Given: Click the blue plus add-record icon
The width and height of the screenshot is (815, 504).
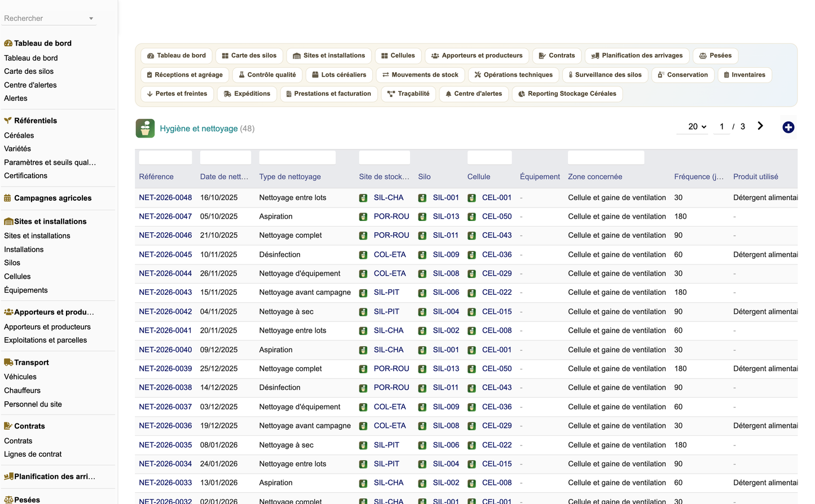Looking at the screenshot, I should (x=788, y=127).
